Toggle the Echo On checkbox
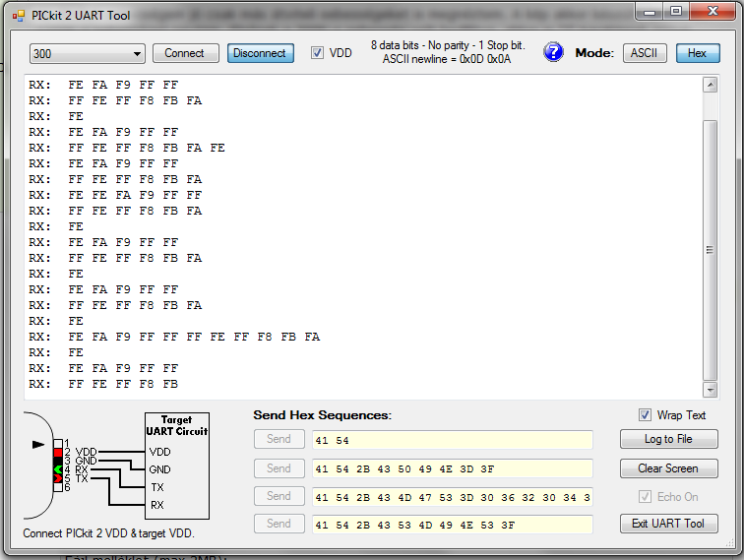This screenshot has width=744, height=560. click(645, 497)
